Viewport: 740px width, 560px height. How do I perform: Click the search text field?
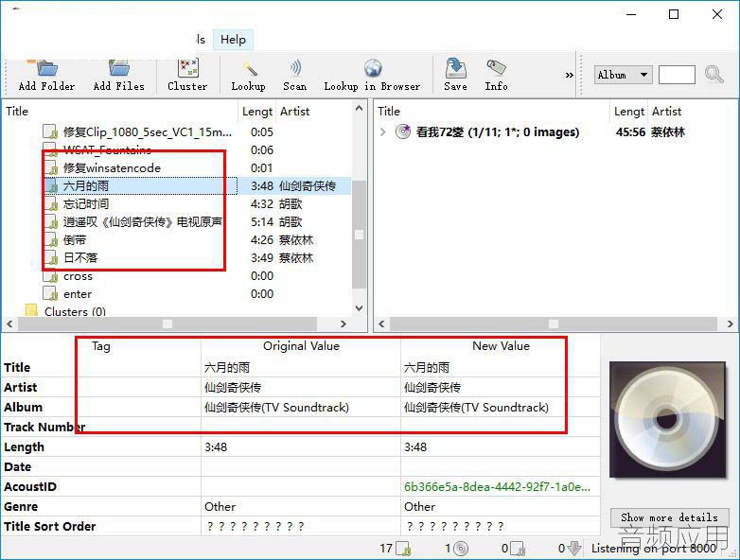click(677, 75)
